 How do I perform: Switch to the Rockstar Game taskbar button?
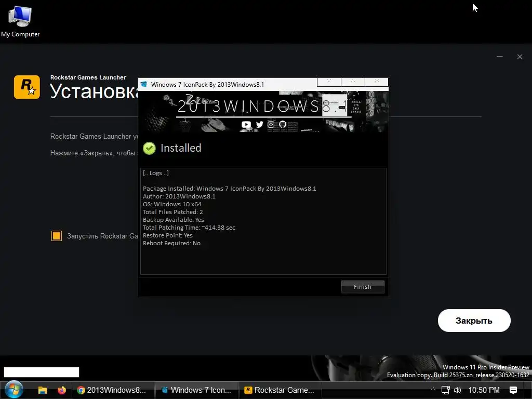(x=280, y=390)
